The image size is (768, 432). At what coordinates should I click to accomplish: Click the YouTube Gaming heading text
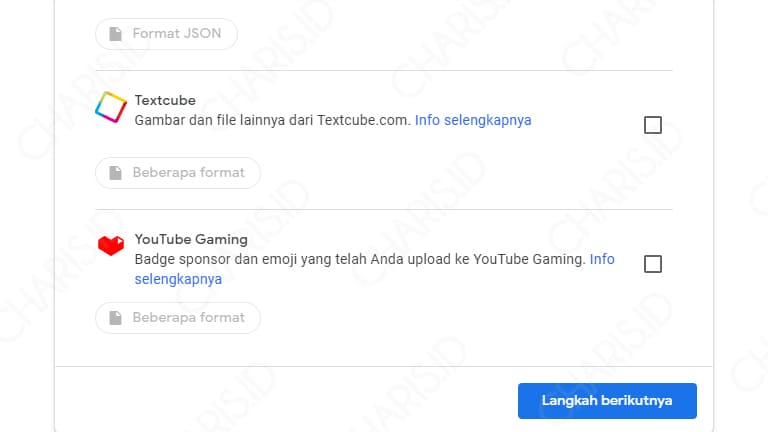pos(191,240)
